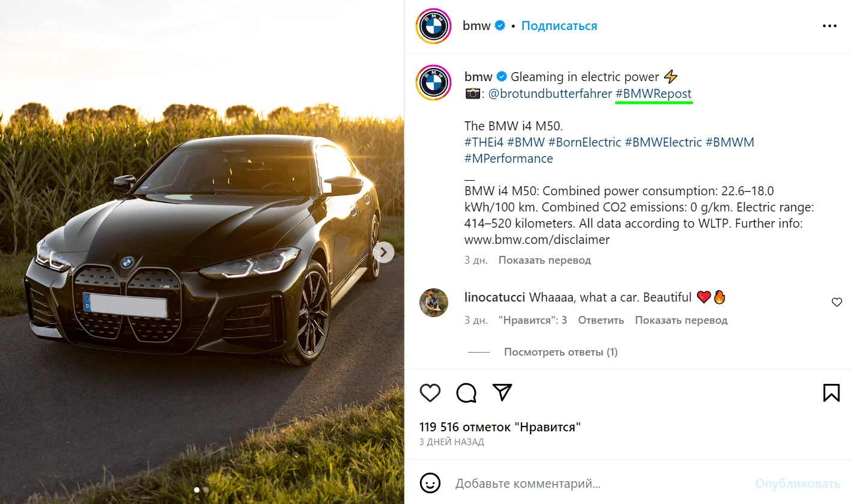Reply to linocatucci's comment
The width and height of the screenshot is (852, 504).
(x=601, y=320)
